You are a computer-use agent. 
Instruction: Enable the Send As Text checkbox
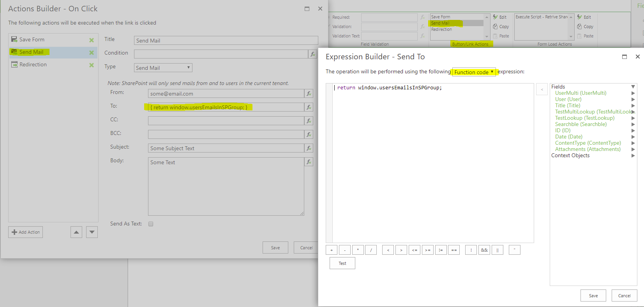[151, 224]
